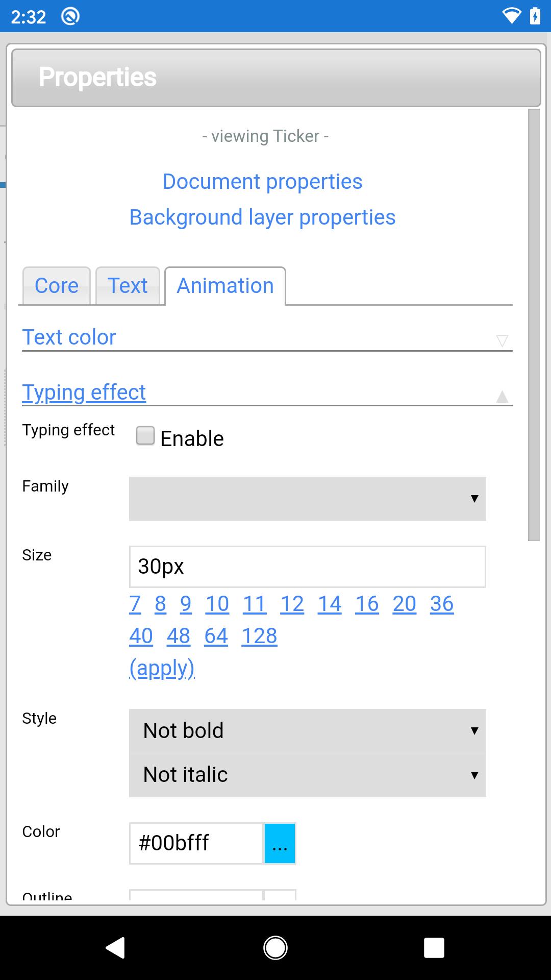Set font size to 7
Screen dimensions: 551x980
pos(135,604)
